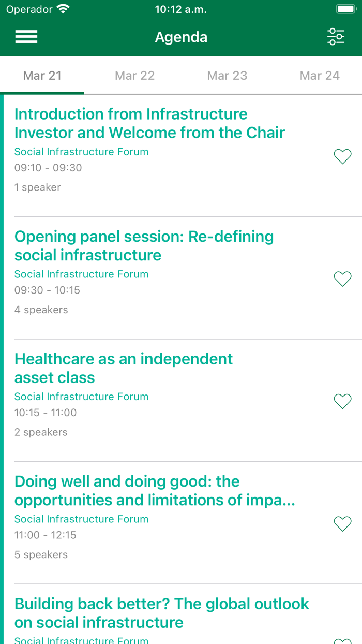This screenshot has width=362, height=644.
Task: View speakers for the Opening panel session
Action: [41, 310]
